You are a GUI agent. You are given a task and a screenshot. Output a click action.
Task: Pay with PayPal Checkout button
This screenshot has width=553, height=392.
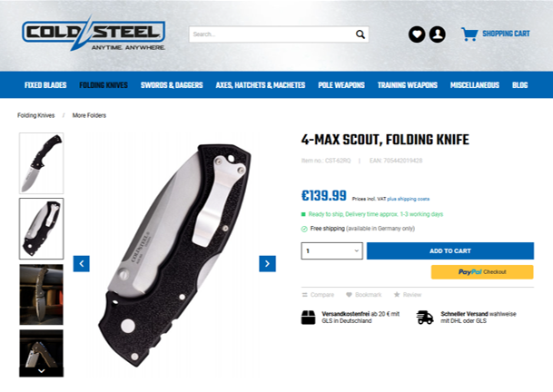tap(482, 272)
